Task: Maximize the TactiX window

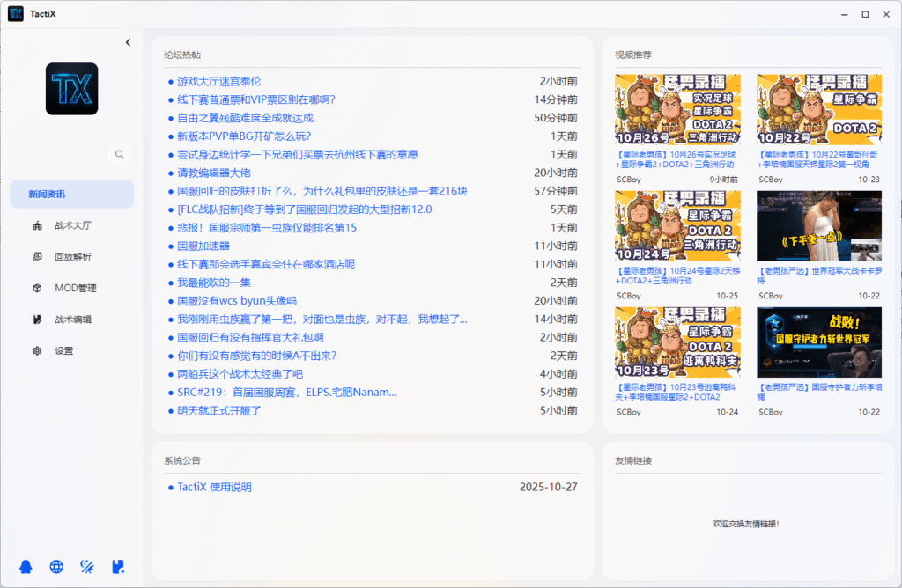Action: point(865,14)
